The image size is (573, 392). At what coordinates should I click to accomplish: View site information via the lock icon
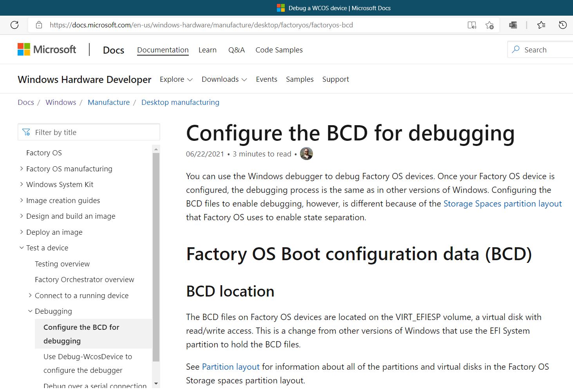point(39,25)
